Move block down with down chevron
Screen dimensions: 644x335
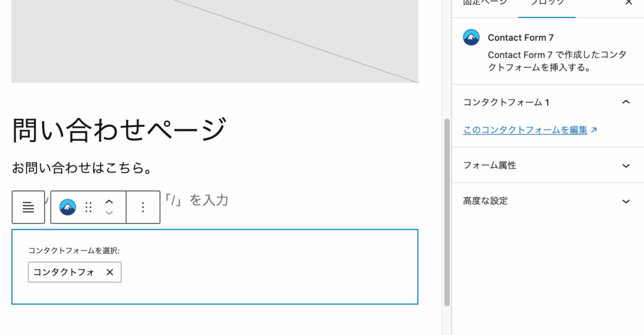pos(109,213)
